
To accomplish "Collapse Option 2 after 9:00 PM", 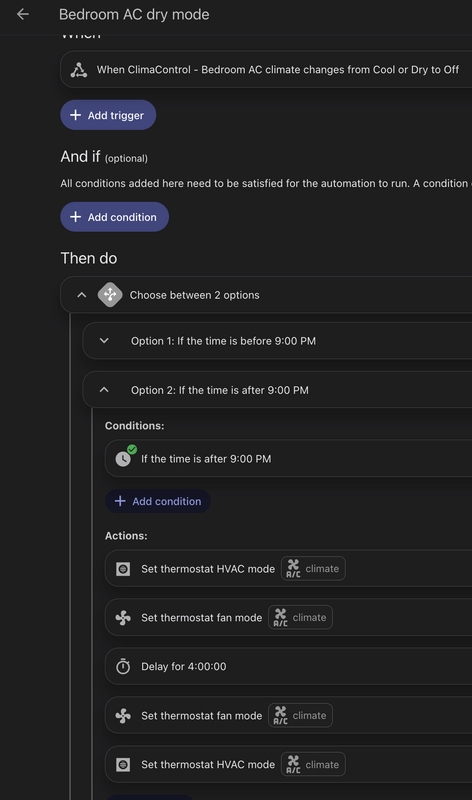I will 104,390.
